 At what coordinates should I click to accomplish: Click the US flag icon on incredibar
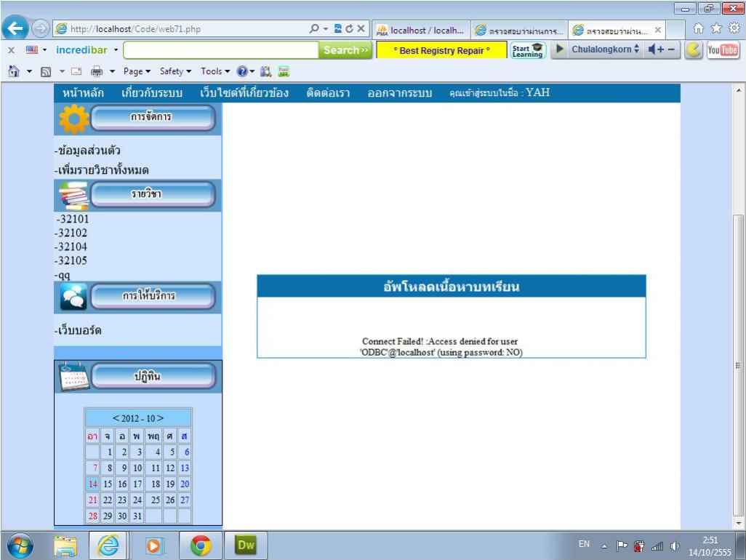(32, 49)
